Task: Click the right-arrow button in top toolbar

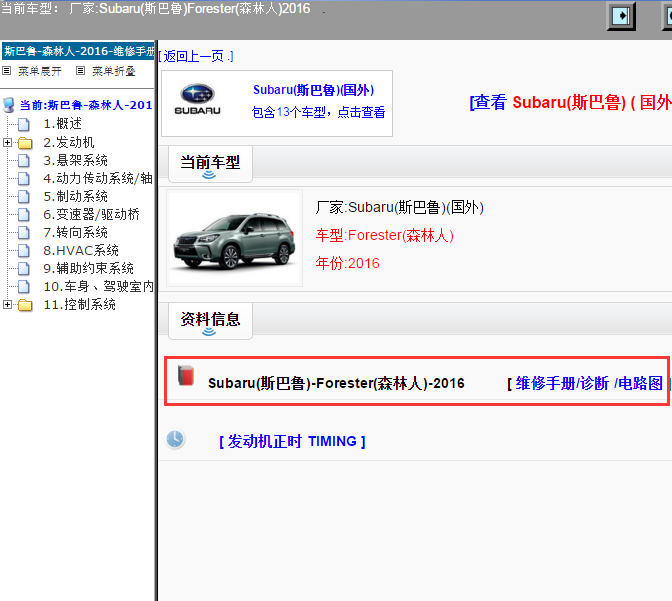Action: [x=621, y=16]
